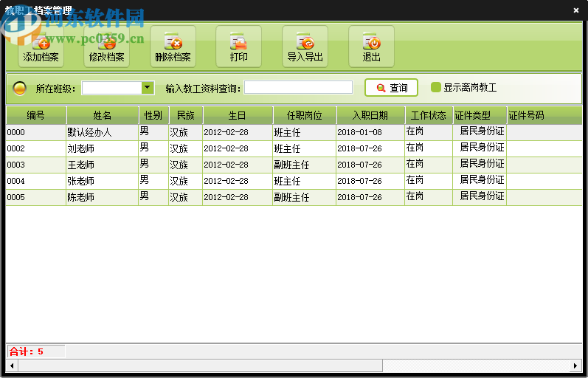Sort by the 编号 column header
The width and height of the screenshot is (588, 378).
36,115
